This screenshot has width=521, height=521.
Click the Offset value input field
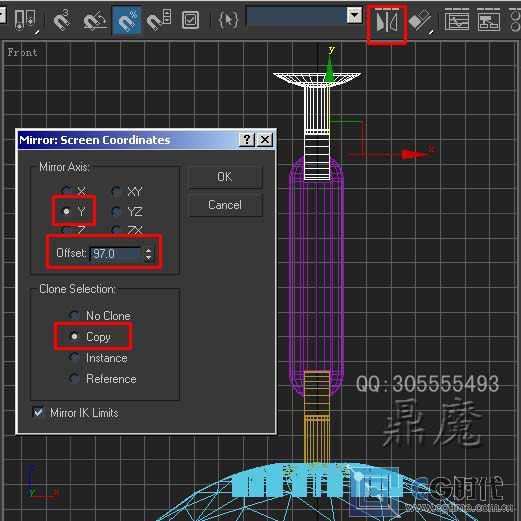(116, 254)
